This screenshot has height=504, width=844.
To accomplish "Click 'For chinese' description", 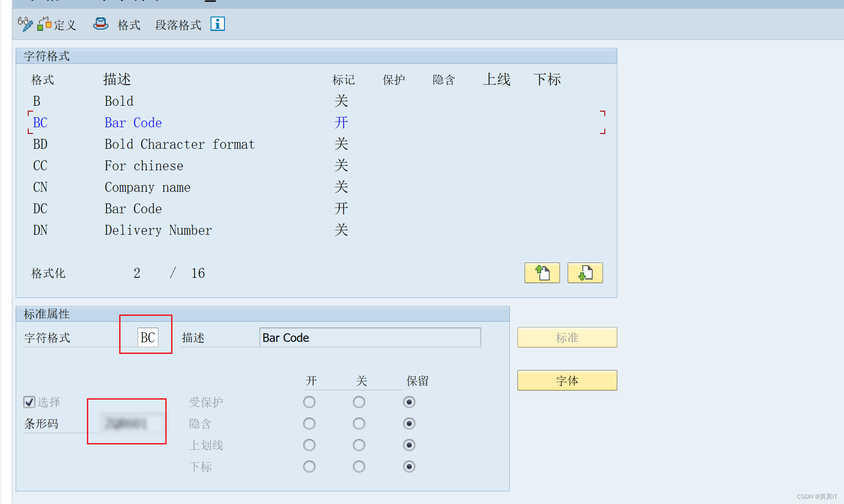I will point(144,166).
